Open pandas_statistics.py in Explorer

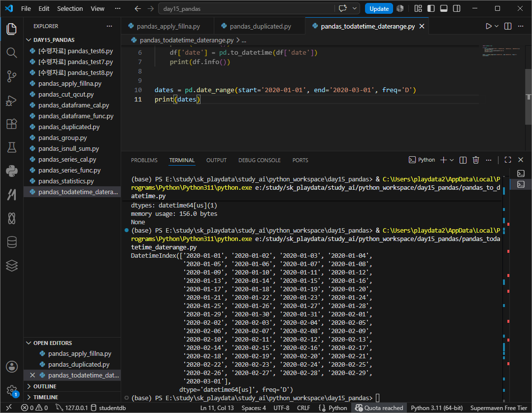point(66,181)
